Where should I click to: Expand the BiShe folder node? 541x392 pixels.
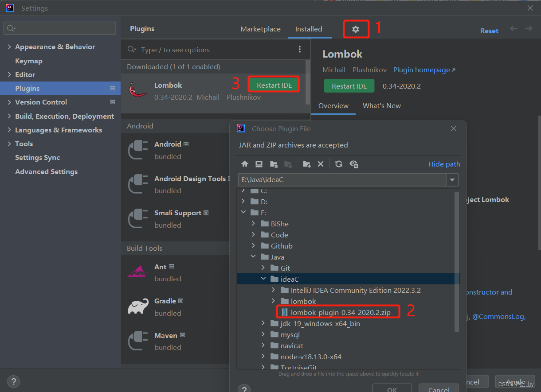coord(253,224)
